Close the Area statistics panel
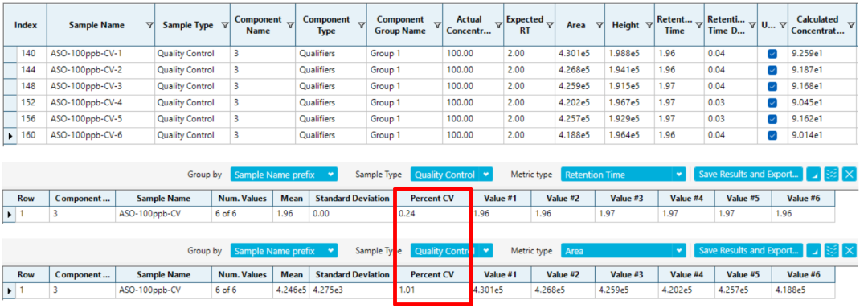The width and height of the screenshot is (868, 308). click(x=849, y=251)
